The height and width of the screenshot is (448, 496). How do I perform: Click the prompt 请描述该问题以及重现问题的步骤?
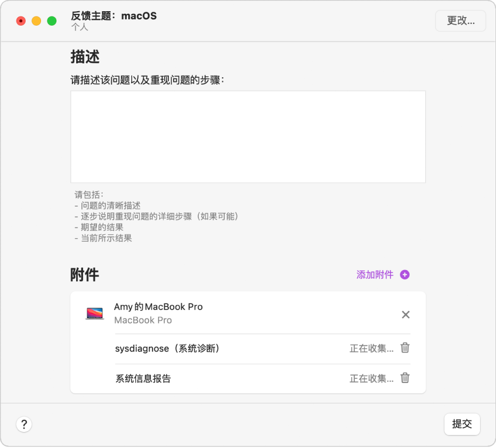click(147, 80)
